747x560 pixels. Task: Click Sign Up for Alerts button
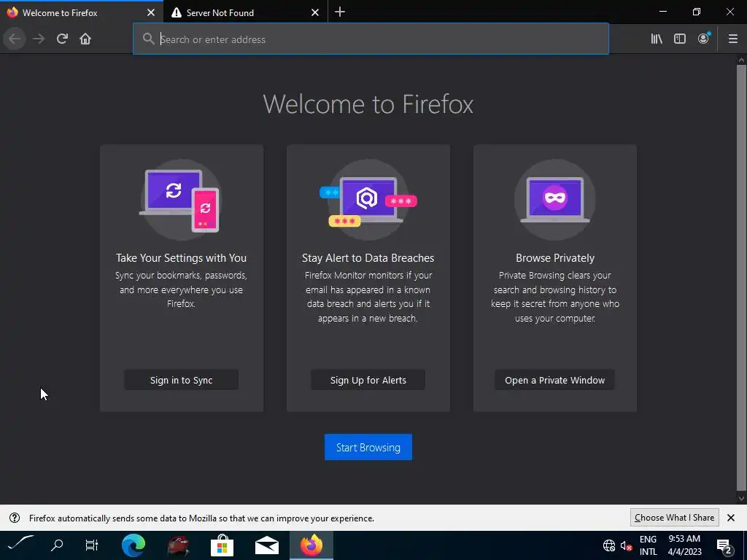tap(368, 380)
